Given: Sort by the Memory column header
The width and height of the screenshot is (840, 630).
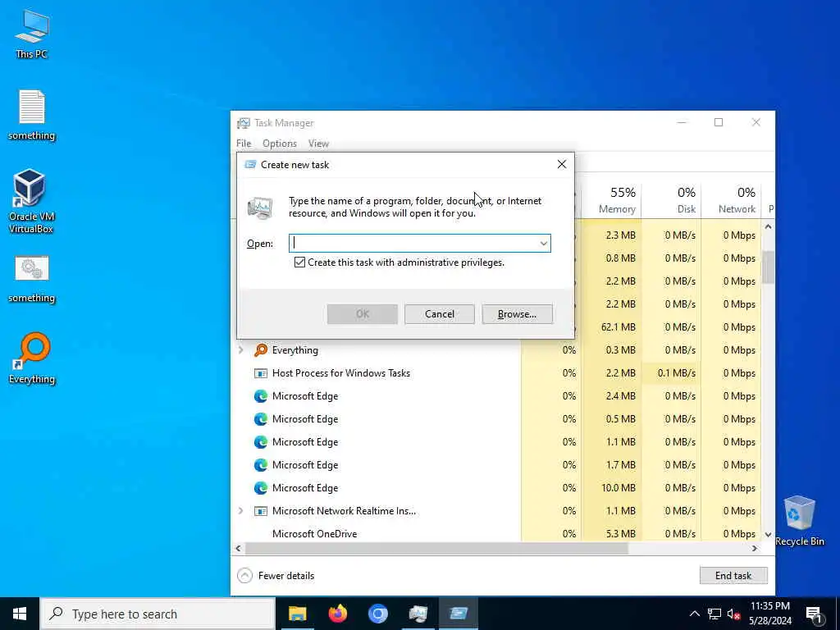Looking at the screenshot, I should 611,200.
